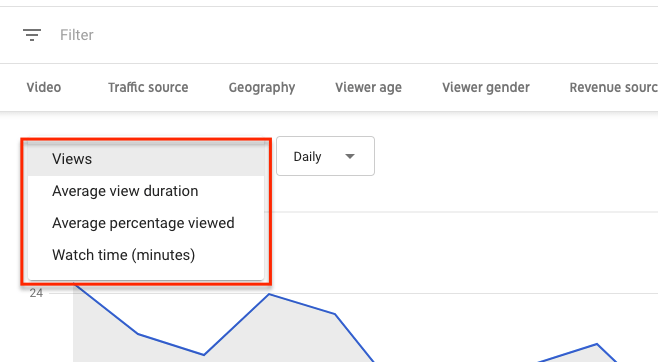Switch to the Video tab
Image resolution: width=658 pixels, height=362 pixels.
click(x=44, y=87)
